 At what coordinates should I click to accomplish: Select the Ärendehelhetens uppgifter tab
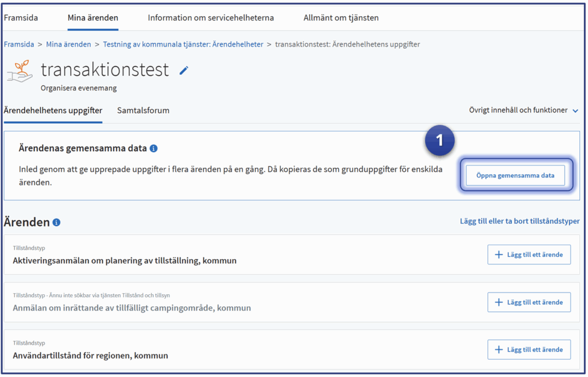coord(53,110)
